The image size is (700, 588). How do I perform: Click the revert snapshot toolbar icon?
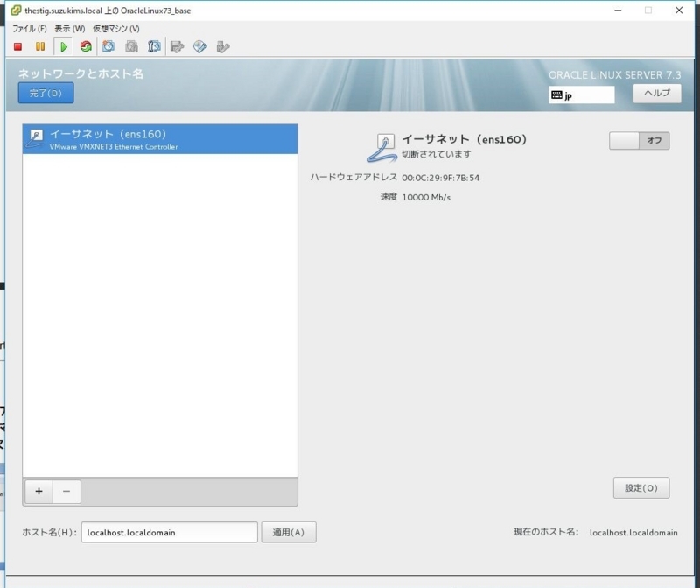tap(131, 47)
